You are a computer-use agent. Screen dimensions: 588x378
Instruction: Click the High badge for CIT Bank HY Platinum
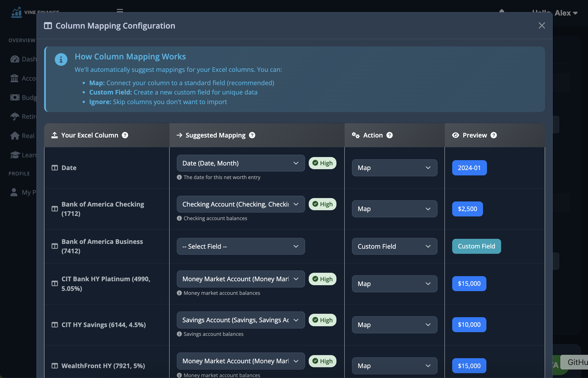[x=322, y=279]
